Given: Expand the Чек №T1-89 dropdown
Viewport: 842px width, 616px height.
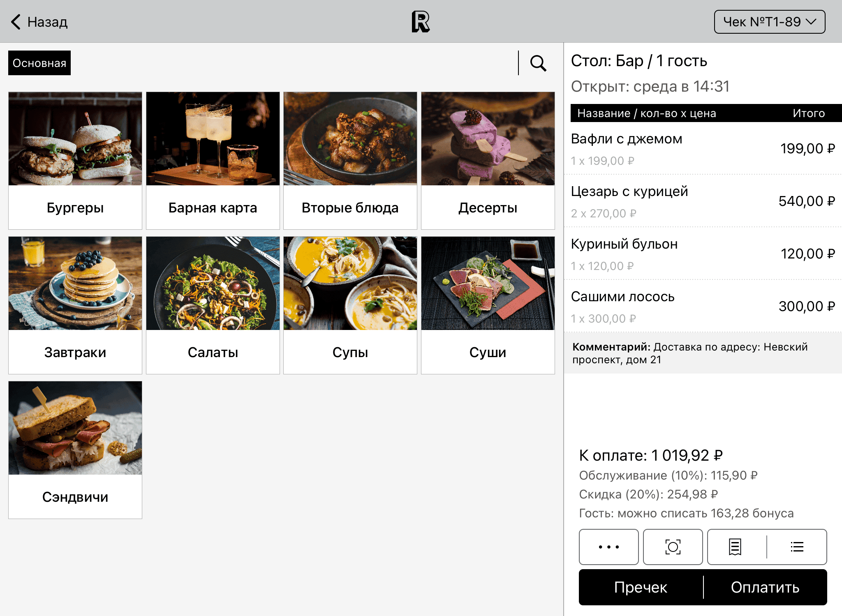Looking at the screenshot, I should pyautogui.click(x=769, y=22).
